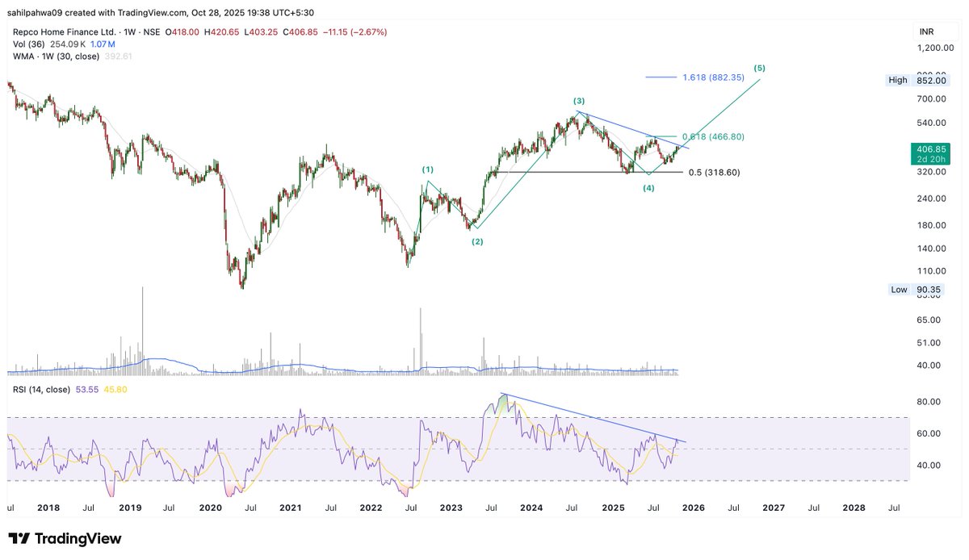Click the 140.00 price axis value
The image size is (969, 560).
click(929, 249)
